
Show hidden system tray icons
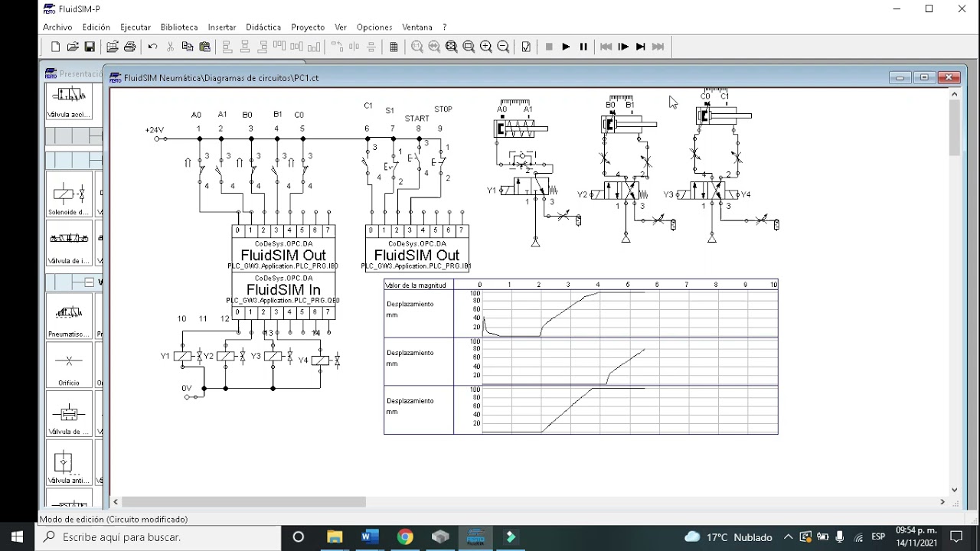click(x=788, y=536)
